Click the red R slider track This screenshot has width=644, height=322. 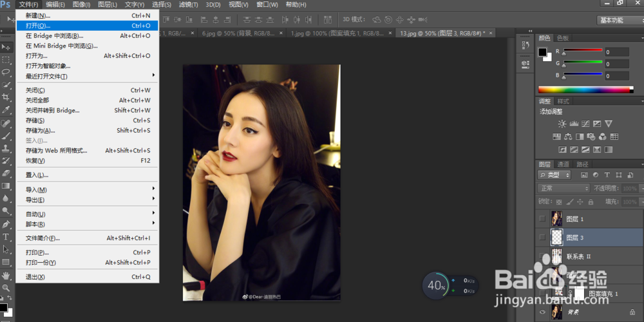coord(583,50)
